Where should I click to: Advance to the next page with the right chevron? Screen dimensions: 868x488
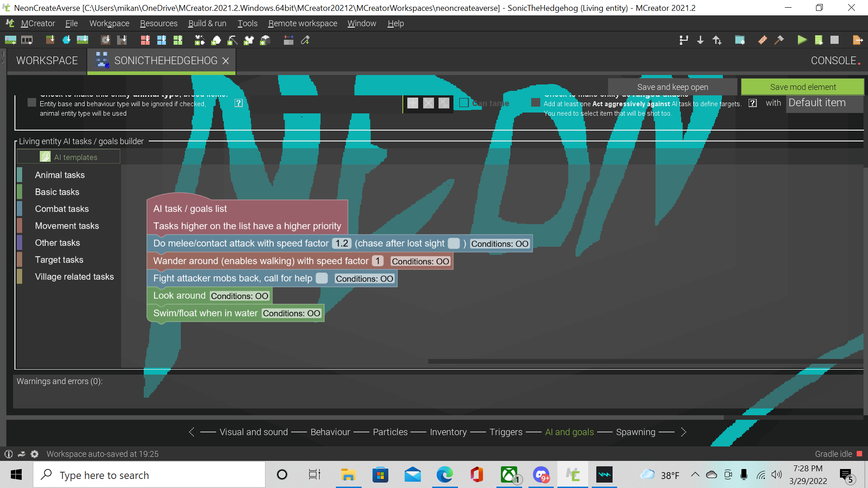pyautogui.click(x=684, y=432)
